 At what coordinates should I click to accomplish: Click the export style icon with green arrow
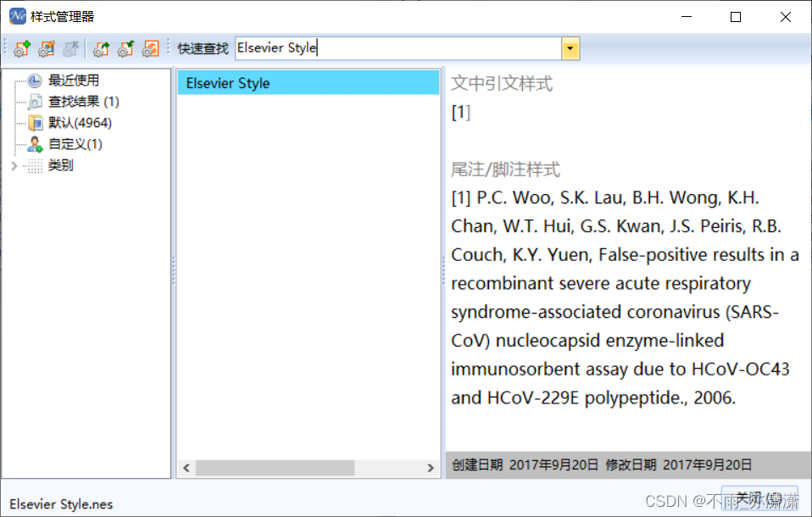point(101,48)
